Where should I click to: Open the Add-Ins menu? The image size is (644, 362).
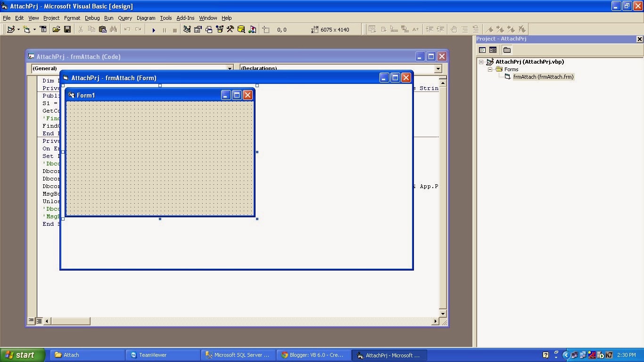click(185, 18)
